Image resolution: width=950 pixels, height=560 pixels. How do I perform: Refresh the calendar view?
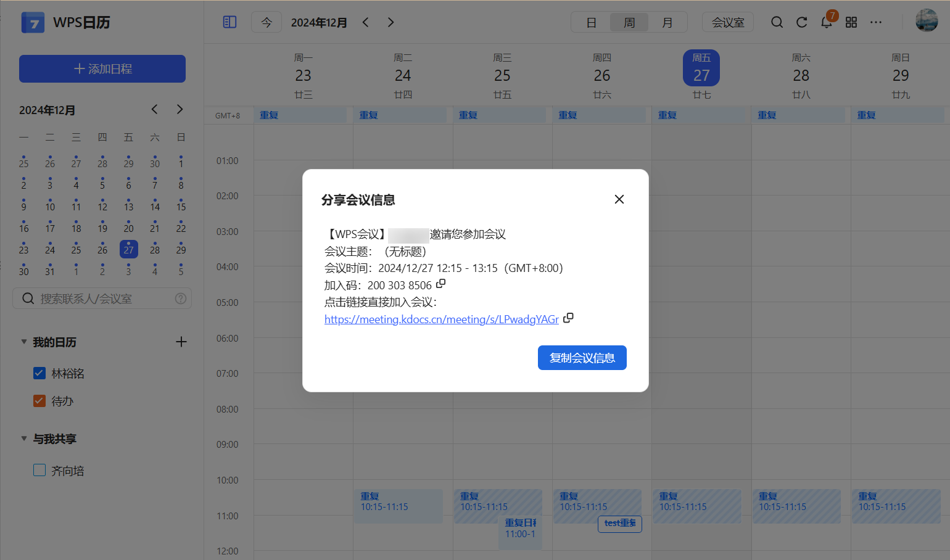pyautogui.click(x=802, y=22)
